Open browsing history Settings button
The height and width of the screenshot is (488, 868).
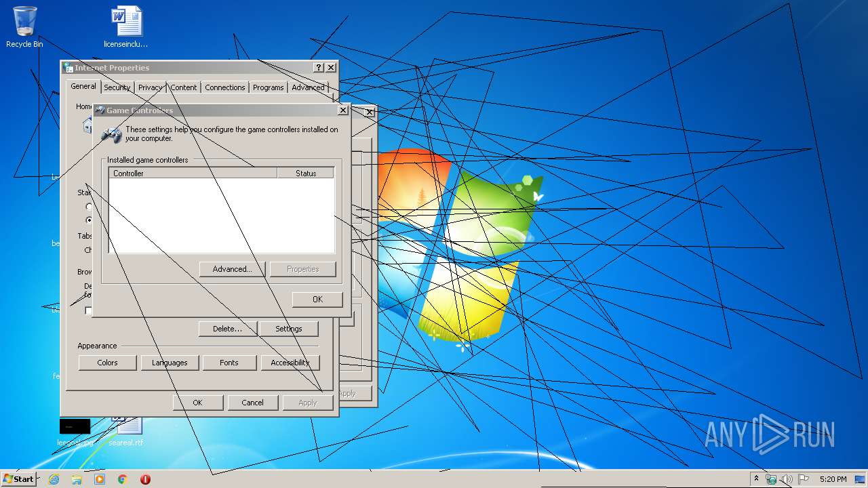tap(289, 329)
